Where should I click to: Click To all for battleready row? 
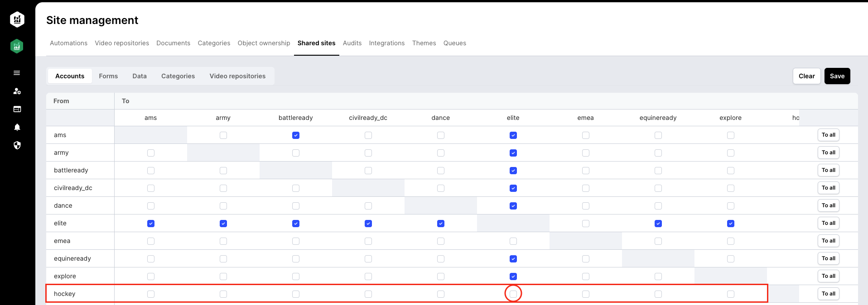[x=828, y=170]
